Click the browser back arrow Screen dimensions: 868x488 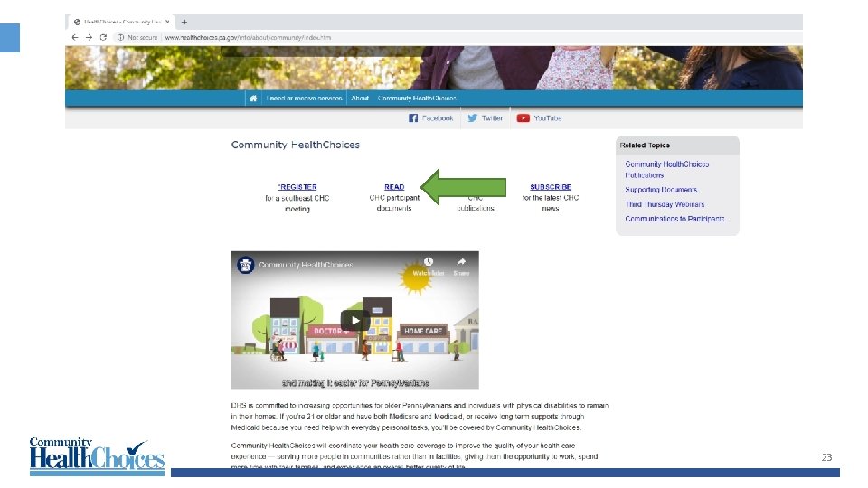75,38
